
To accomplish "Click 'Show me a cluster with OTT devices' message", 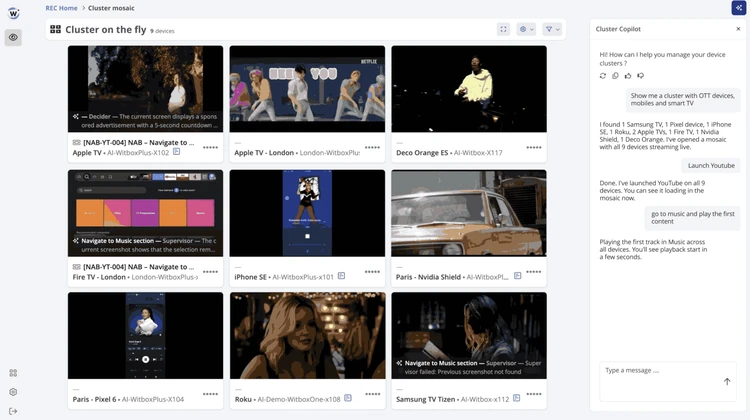I will pyautogui.click(x=683, y=99).
